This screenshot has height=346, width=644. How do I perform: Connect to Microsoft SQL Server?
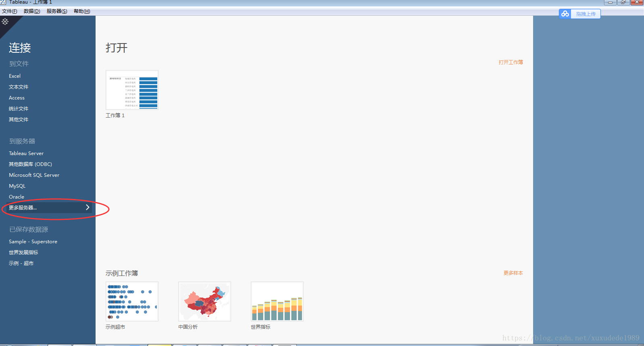[34, 175]
